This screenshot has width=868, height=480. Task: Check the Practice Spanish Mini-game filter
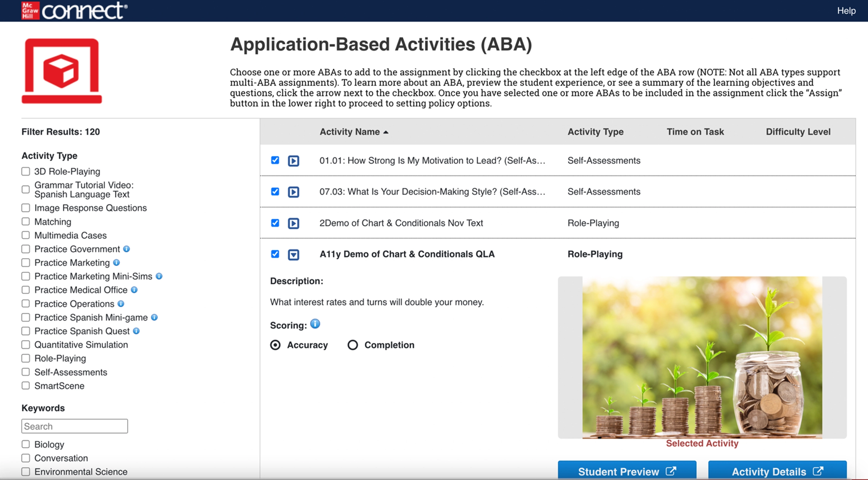coord(26,317)
